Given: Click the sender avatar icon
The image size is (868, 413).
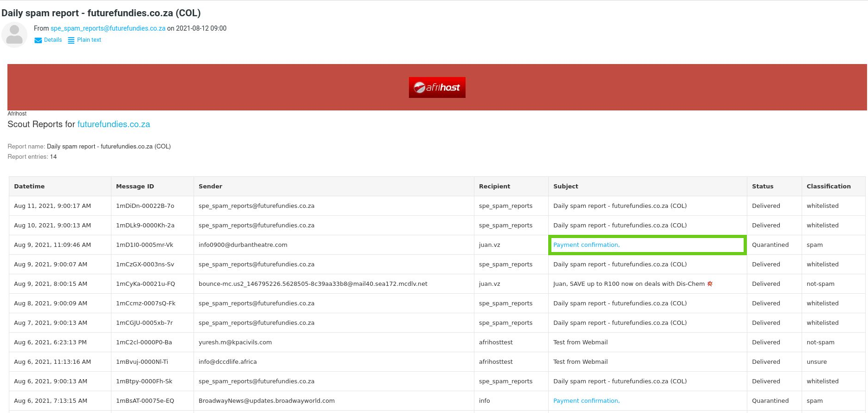Looking at the screenshot, I should tap(14, 35).
